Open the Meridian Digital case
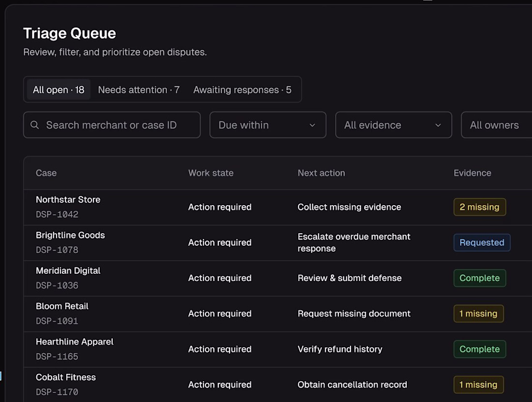The height and width of the screenshot is (402, 532). click(x=68, y=271)
